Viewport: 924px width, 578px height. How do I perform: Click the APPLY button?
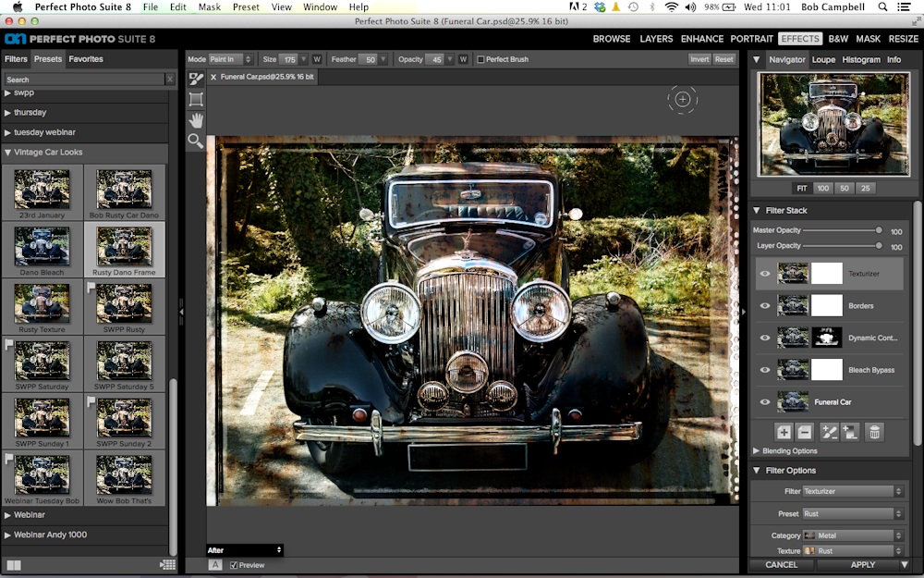click(863, 565)
